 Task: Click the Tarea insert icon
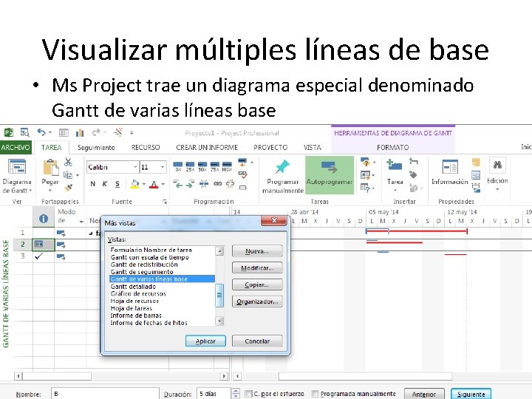[x=395, y=166]
